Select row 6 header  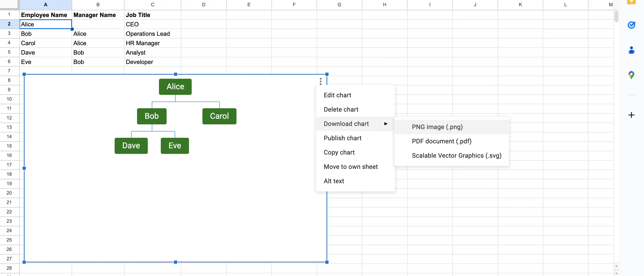coord(9,62)
